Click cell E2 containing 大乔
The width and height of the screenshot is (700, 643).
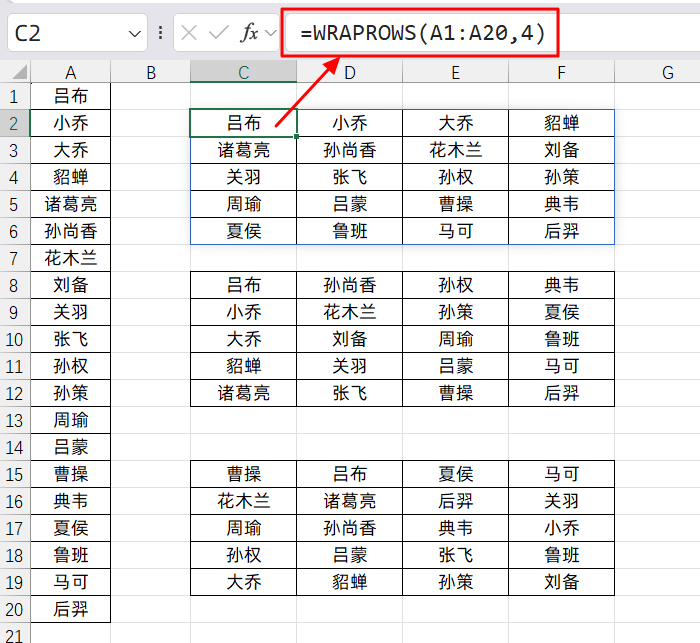point(455,123)
